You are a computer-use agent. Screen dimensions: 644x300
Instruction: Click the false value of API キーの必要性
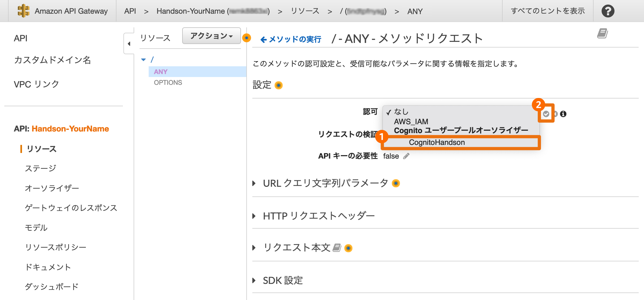click(x=391, y=156)
